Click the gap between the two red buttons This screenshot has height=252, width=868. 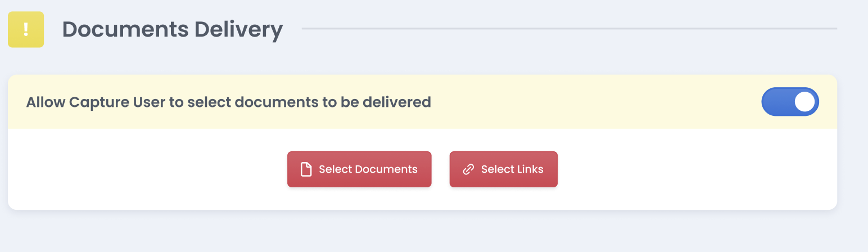[x=440, y=169]
